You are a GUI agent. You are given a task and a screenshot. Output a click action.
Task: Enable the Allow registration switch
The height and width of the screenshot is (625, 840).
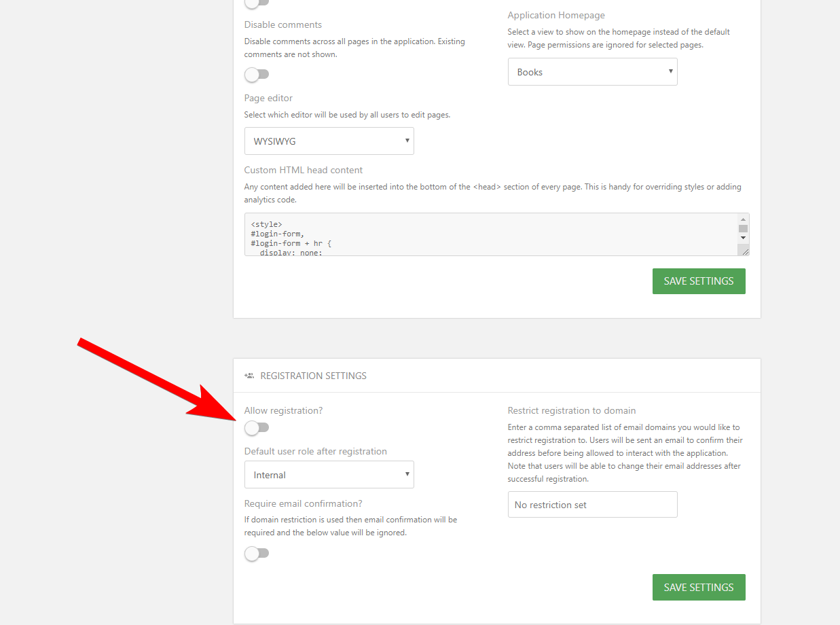[x=257, y=427]
